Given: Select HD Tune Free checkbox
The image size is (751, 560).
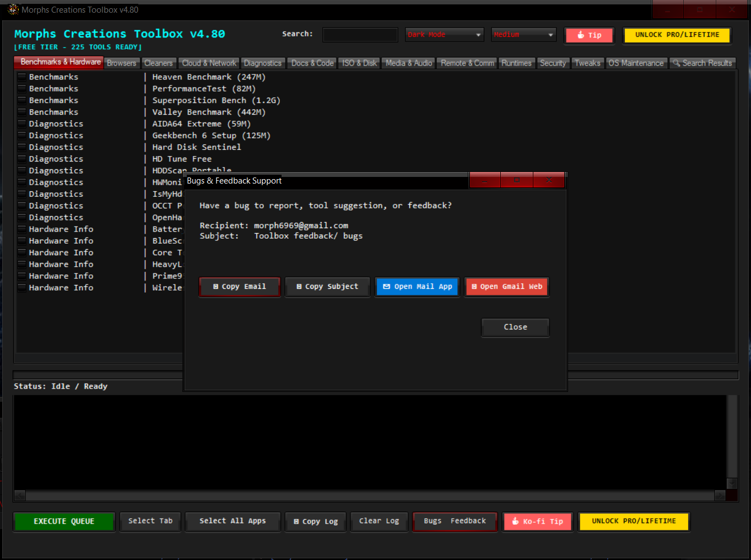Looking at the screenshot, I should [22, 159].
